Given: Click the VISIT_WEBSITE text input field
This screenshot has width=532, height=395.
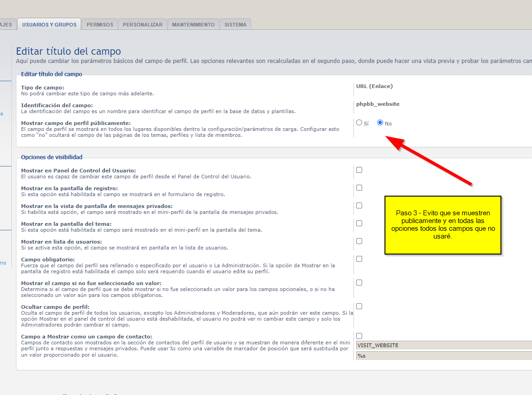Looking at the screenshot, I should [x=443, y=345].
